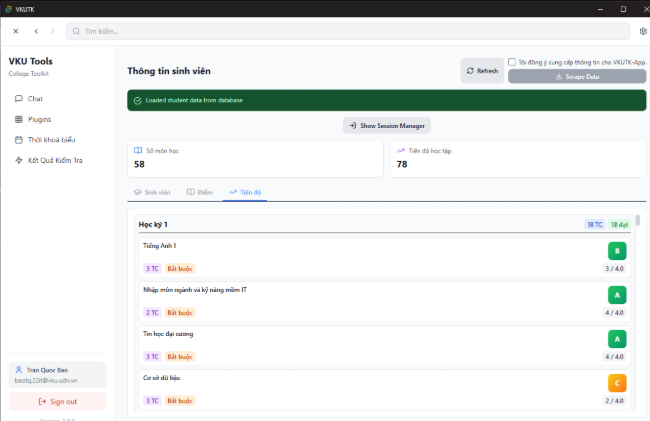Click the scrollbar thumb of course list

pos(638,220)
